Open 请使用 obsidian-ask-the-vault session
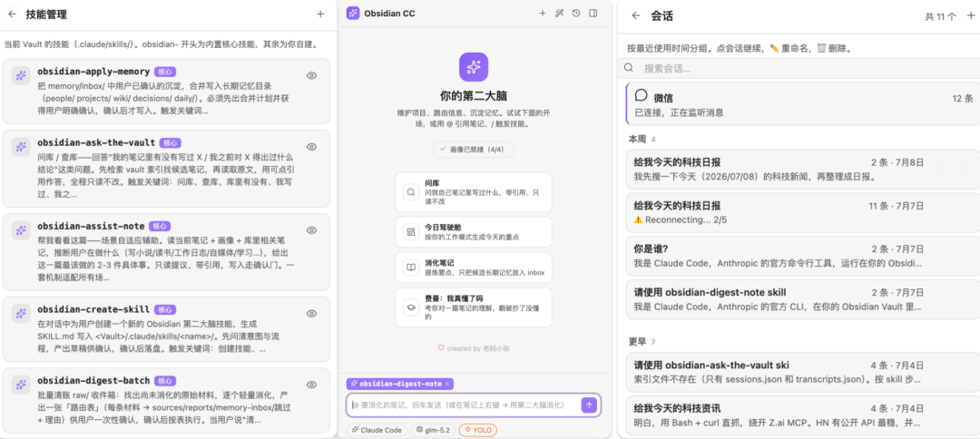Image resolution: width=980 pixels, height=439 pixels. [802, 372]
